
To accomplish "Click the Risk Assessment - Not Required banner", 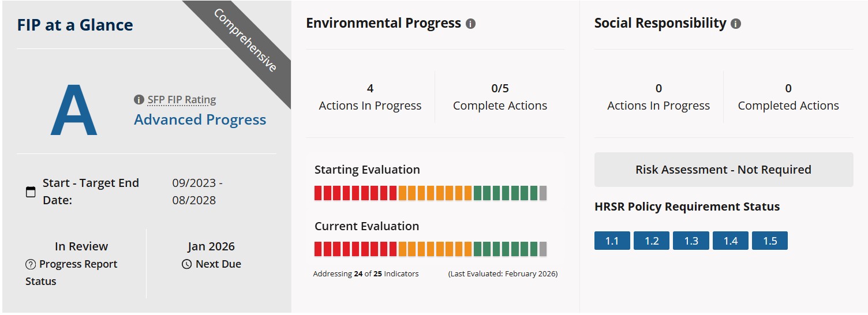I will 723,170.
